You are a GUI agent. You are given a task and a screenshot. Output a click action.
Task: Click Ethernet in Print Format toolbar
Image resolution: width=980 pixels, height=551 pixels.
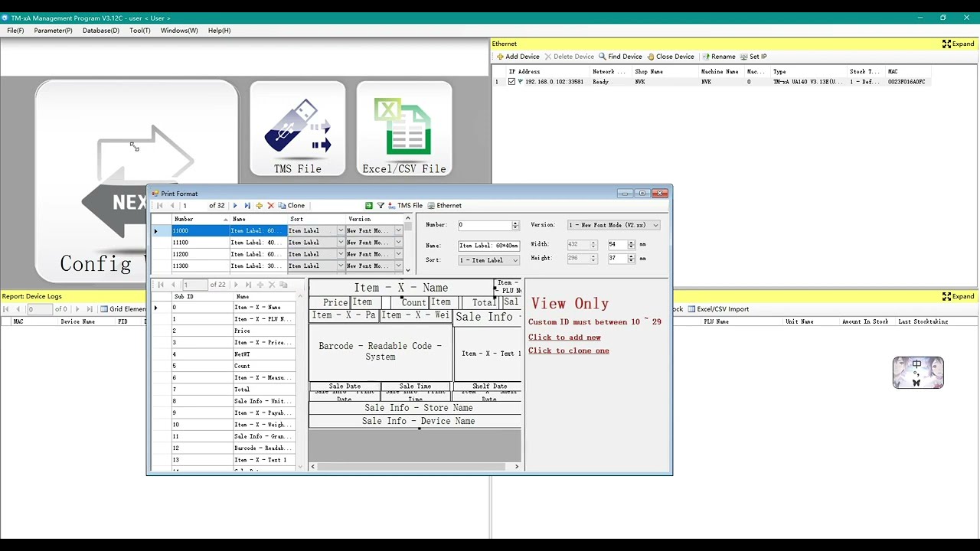[x=444, y=206]
